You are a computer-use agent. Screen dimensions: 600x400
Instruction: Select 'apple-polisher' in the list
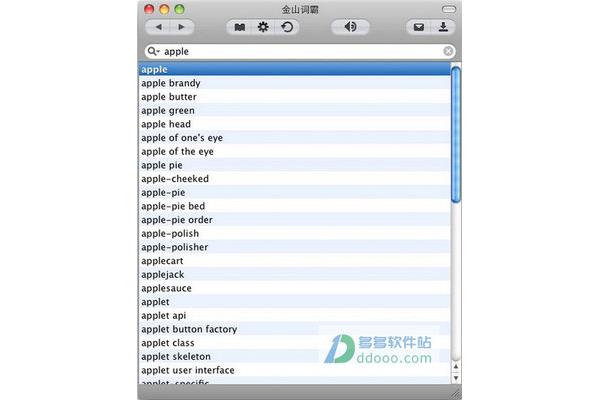(x=295, y=247)
